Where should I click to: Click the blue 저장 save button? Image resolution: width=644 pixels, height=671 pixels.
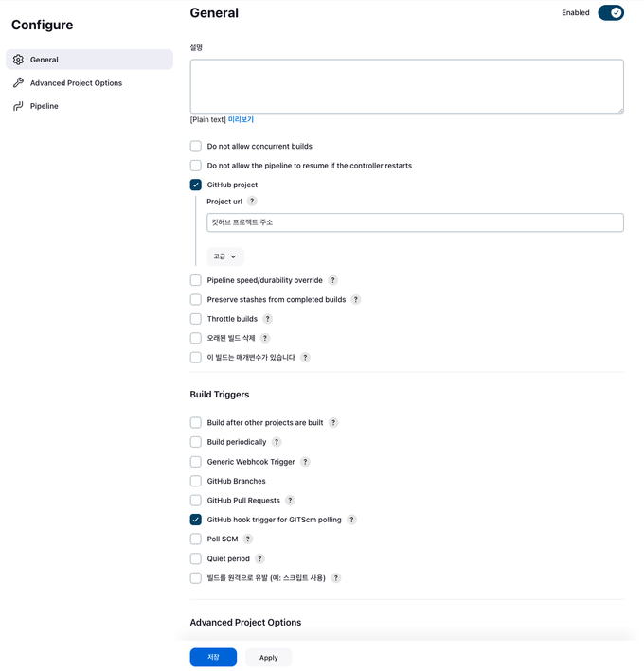[x=213, y=657]
